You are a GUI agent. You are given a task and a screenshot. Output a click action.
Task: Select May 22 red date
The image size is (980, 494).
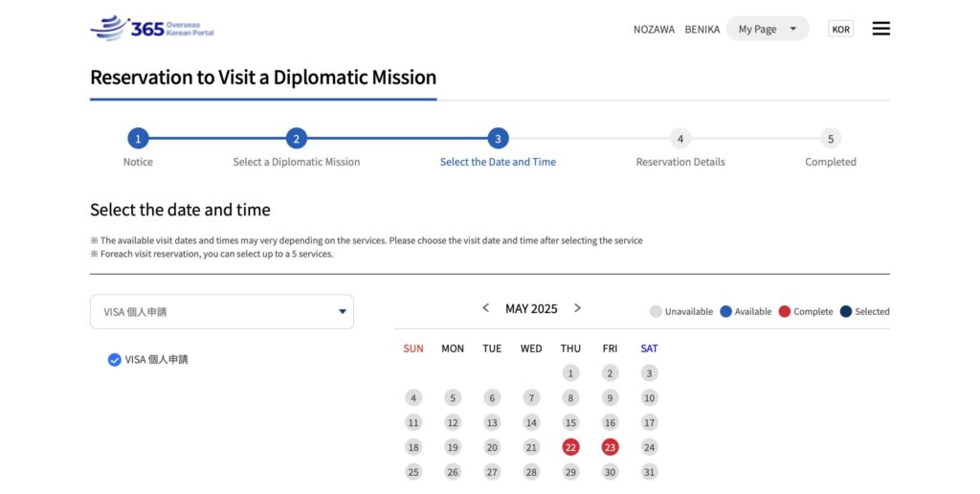[x=570, y=447]
